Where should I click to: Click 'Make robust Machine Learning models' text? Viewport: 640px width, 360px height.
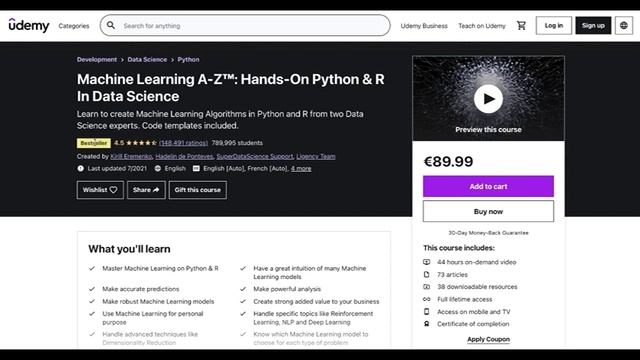(x=158, y=302)
